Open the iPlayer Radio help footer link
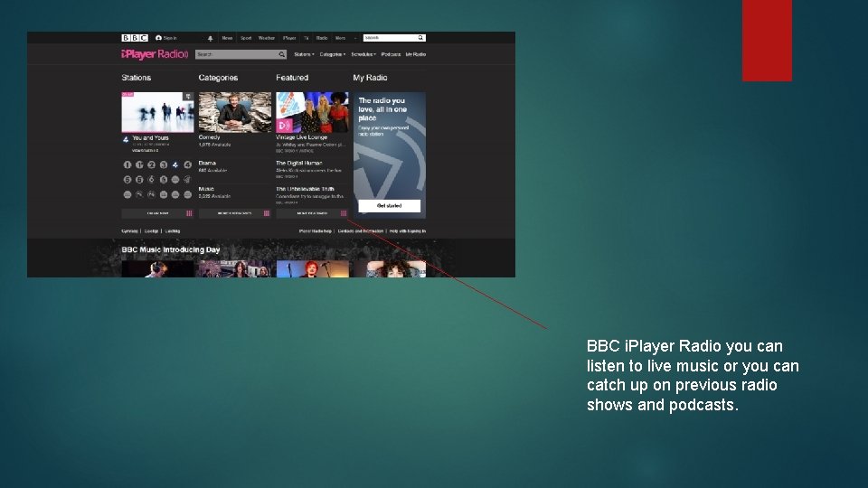Screen dimensions: 868x488 [315, 231]
